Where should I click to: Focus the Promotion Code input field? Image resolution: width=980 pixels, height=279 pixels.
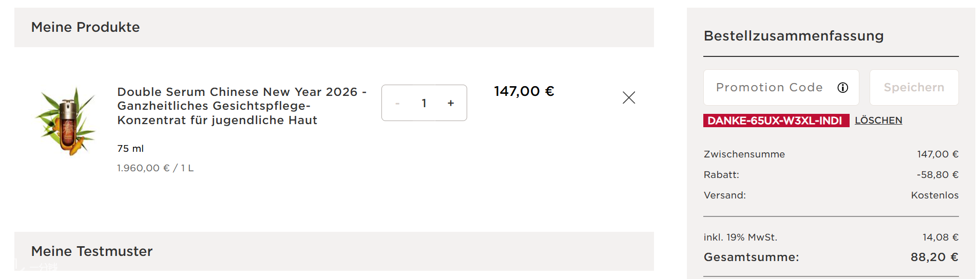tap(768, 88)
